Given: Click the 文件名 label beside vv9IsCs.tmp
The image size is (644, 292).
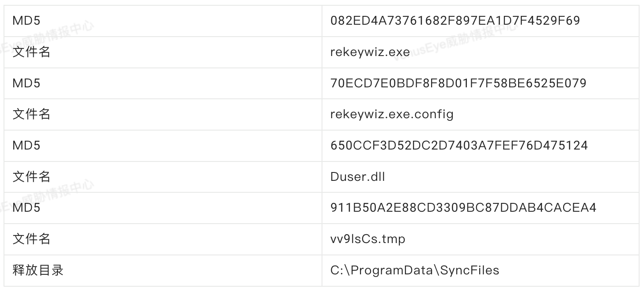Looking at the screenshot, I should [x=31, y=239].
